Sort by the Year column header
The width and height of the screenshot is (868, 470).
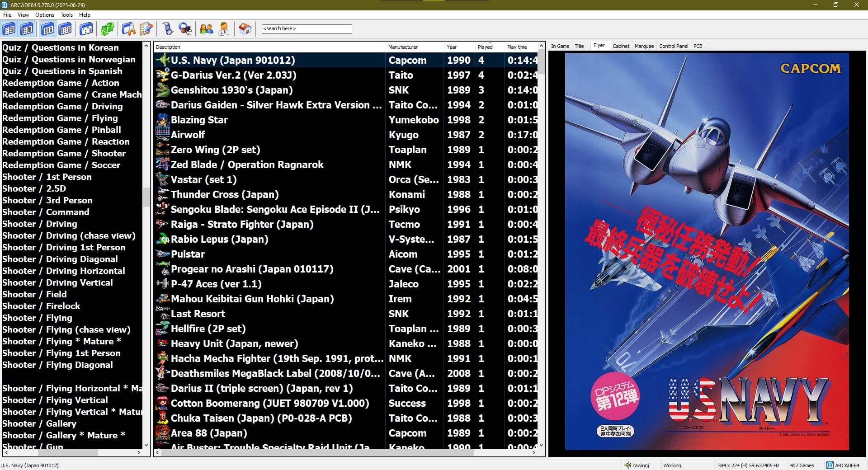[x=459, y=47]
